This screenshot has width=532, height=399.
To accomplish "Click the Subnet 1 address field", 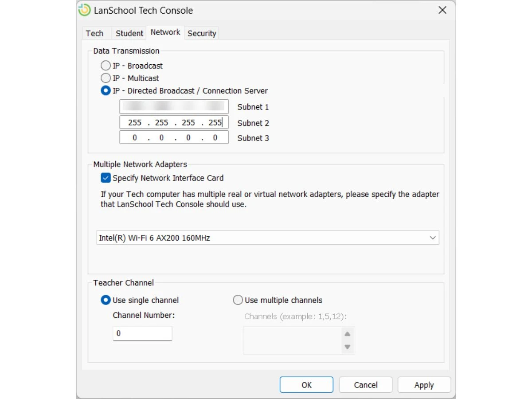I will [174, 106].
